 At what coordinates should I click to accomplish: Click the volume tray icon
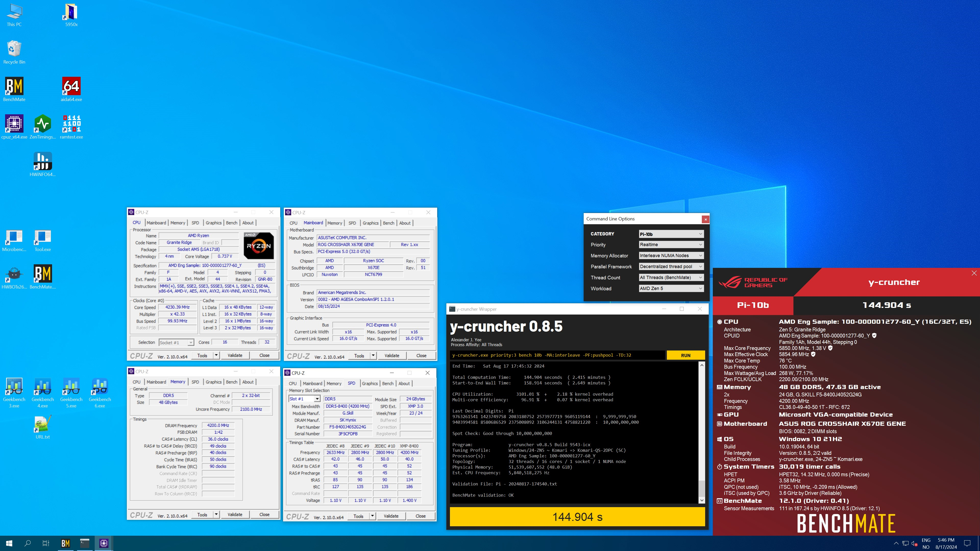click(x=914, y=543)
